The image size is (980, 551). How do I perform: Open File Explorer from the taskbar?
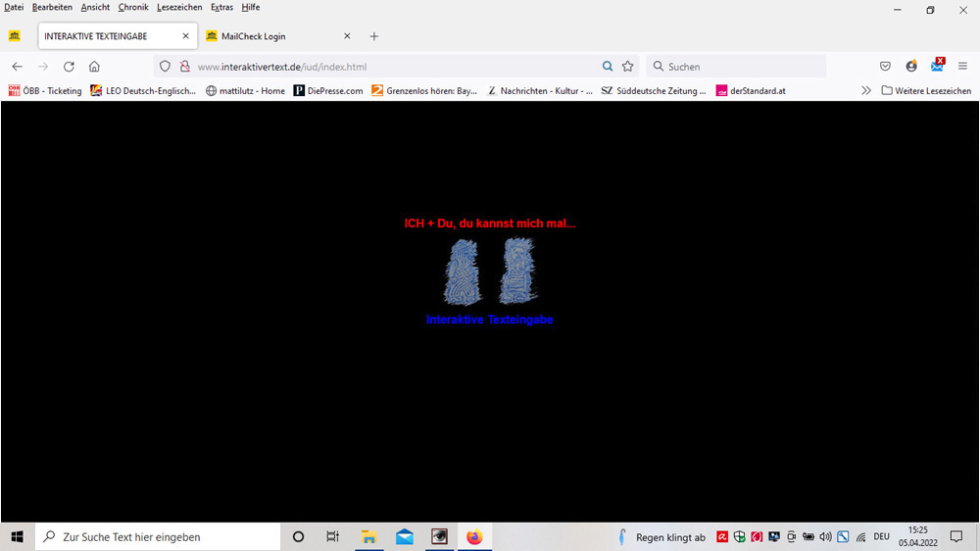[x=369, y=537]
